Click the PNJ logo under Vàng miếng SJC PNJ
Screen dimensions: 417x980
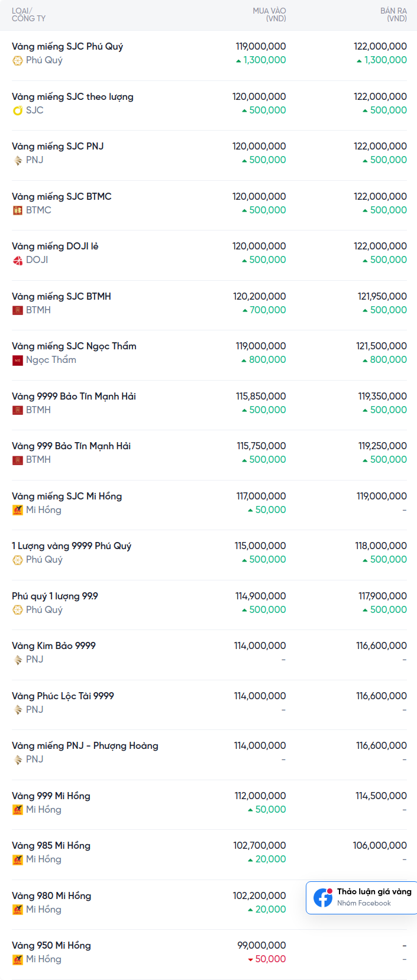click(x=18, y=160)
